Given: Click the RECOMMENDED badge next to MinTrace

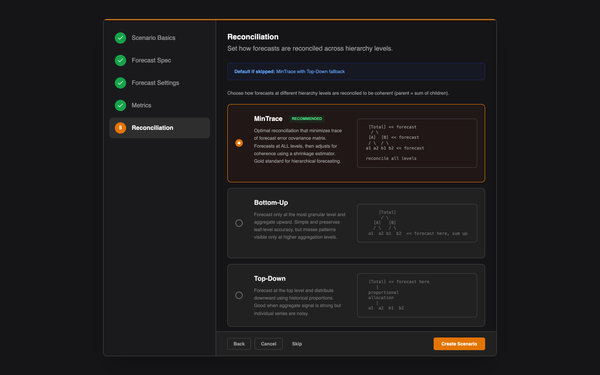Looking at the screenshot, I should click(307, 119).
